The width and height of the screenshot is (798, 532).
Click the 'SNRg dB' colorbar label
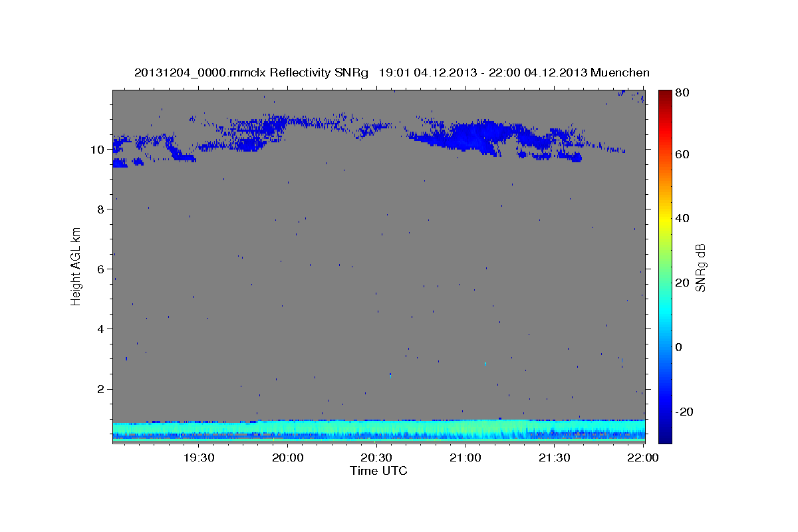click(700, 267)
